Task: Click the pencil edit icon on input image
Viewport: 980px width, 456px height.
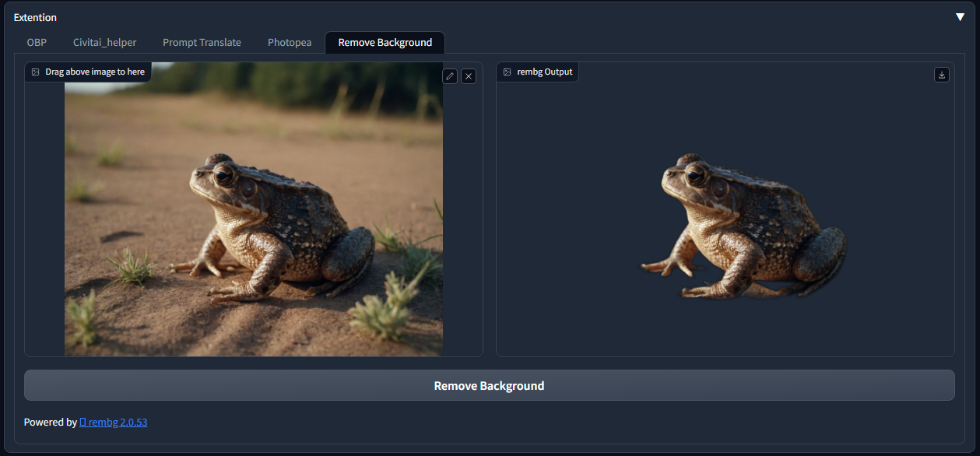Action: point(450,75)
